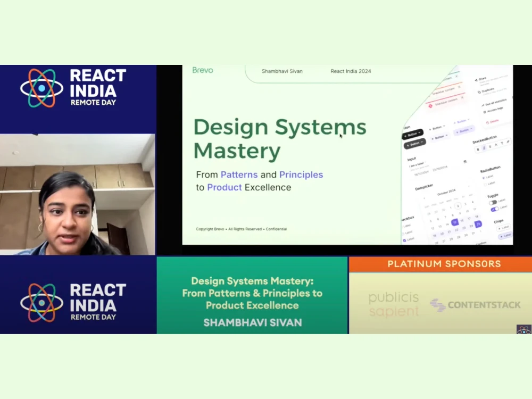Turn on the grey off toggle switch
The height and width of the screenshot is (399, 532).
coord(493,203)
